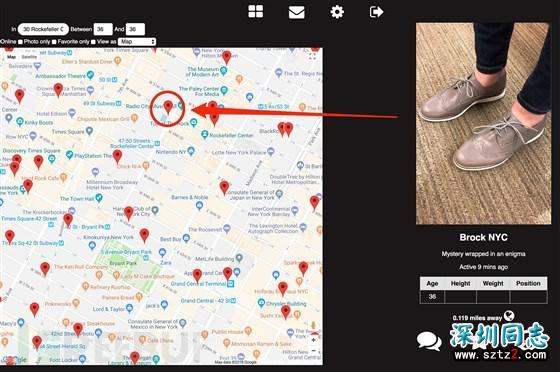
Task: Open the messages envelope icon
Action: pyautogui.click(x=296, y=12)
